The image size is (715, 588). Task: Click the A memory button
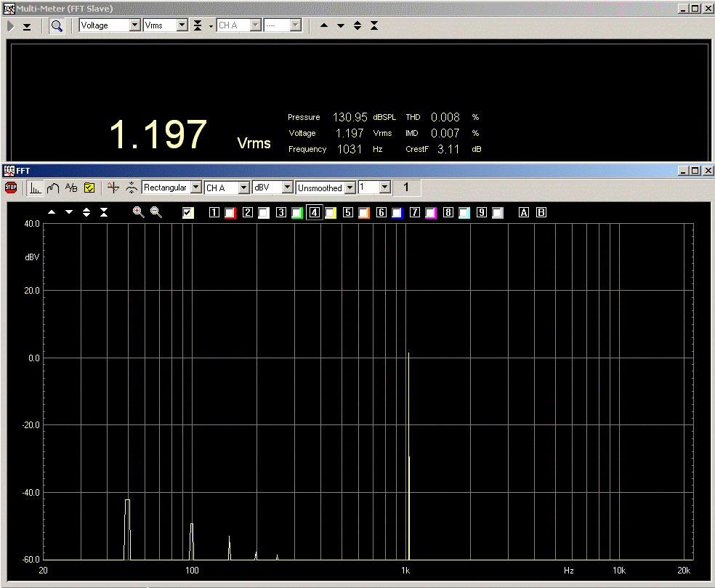[524, 213]
